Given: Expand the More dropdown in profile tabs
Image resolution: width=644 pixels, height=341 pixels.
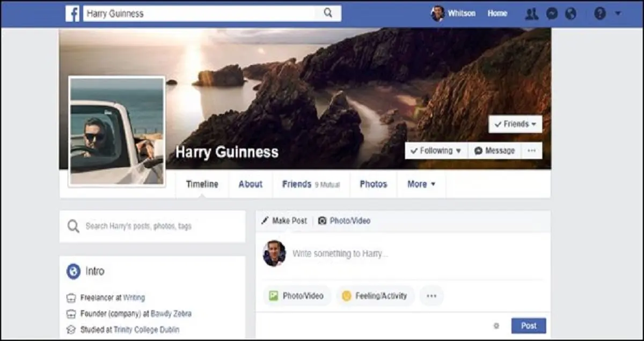Looking at the screenshot, I should tap(421, 184).
